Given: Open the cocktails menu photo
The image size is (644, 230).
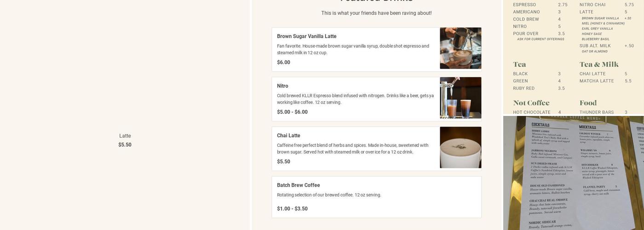Looking at the screenshot, I should pos(573,173).
